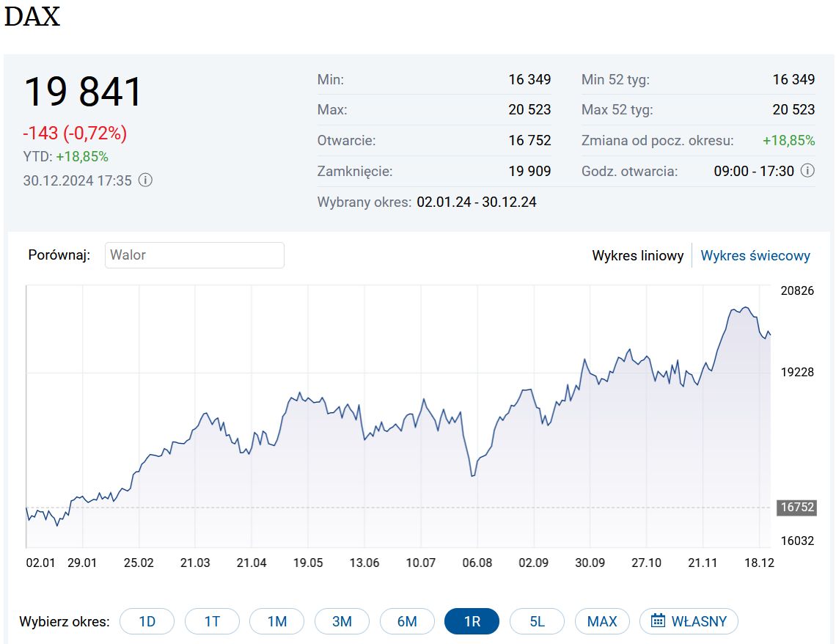Screen dimensions: 836x644
Task: Choose the 3M time range
Action: pos(342,621)
